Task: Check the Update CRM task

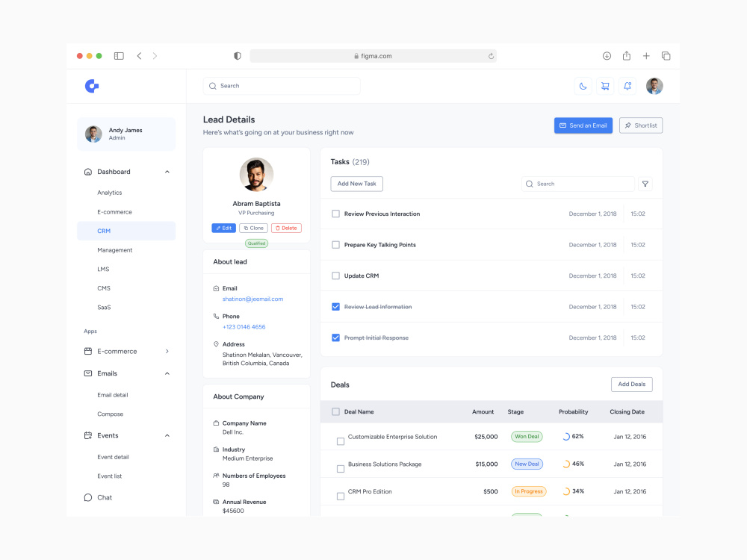Action: point(336,276)
